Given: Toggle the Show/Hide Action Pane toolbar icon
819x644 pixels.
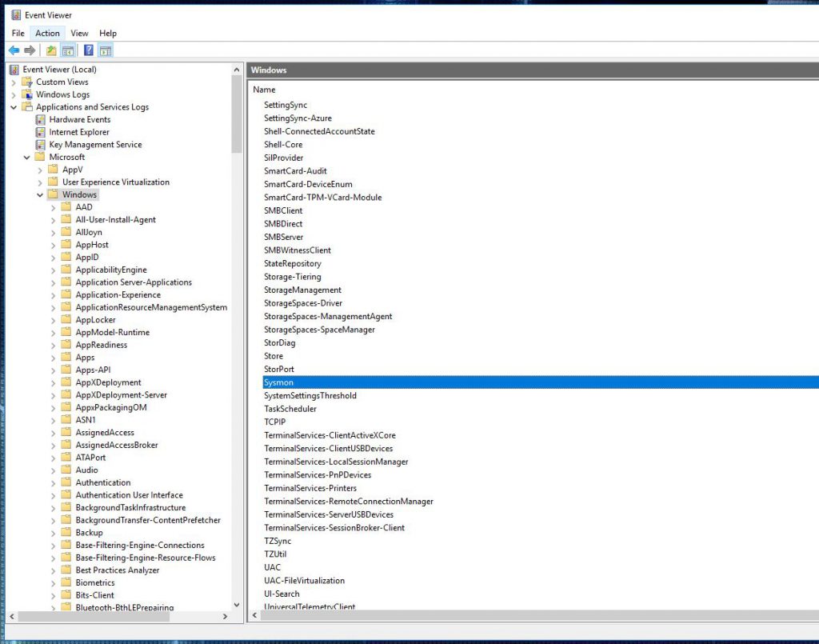Looking at the screenshot, I should (x=106, y=50).
